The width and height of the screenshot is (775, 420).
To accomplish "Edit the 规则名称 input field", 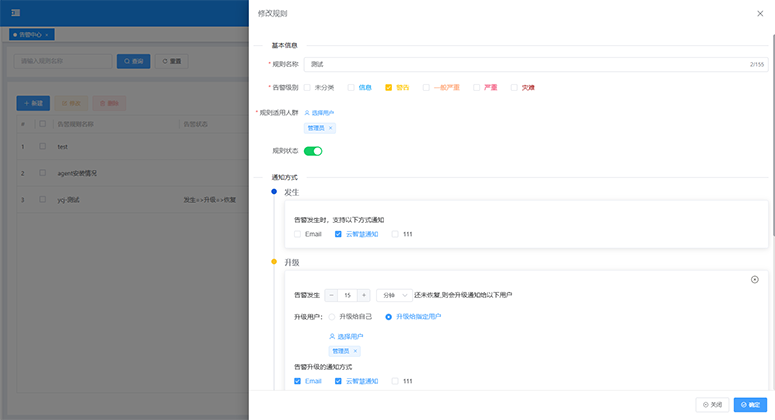I will pos(536,64).
